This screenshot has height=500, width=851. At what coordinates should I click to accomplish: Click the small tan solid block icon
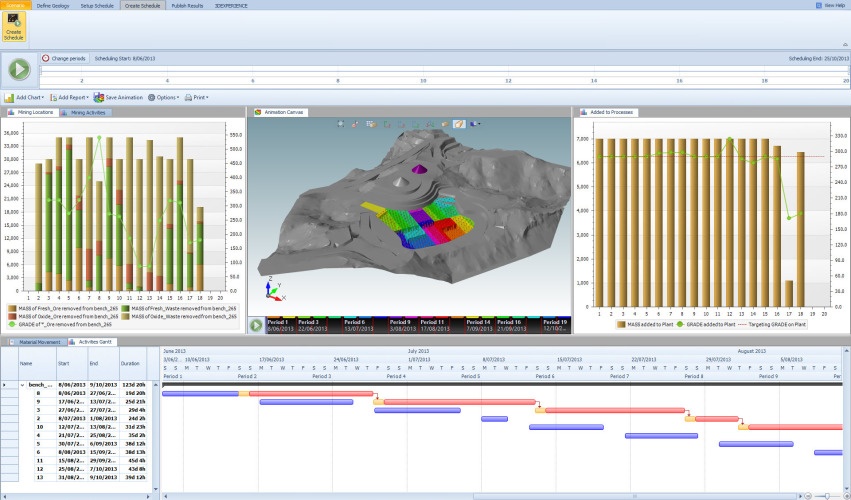pos(444,124)
